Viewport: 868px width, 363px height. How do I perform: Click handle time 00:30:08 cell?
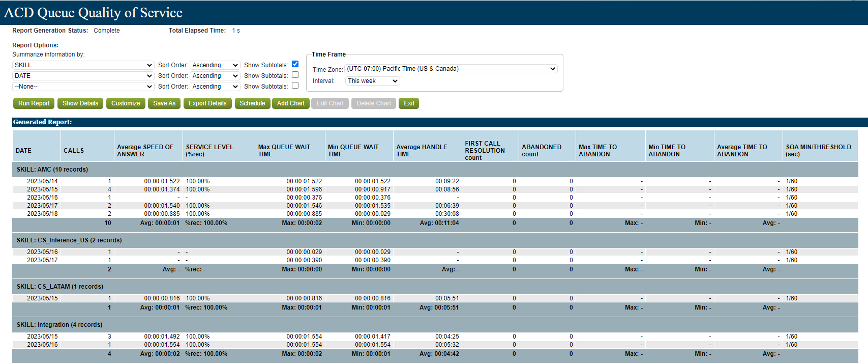pos(447,214)
